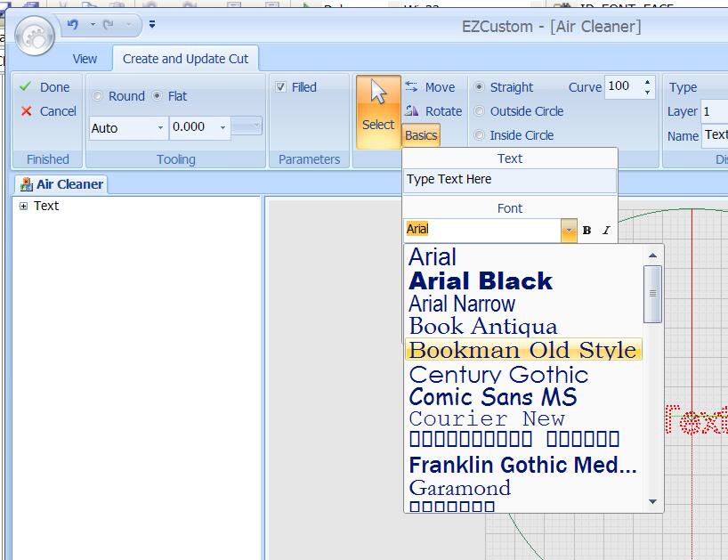Toggle Bold font style button
Image resolution: width=728 pixels, height=560 pixels.
(586, 231)
